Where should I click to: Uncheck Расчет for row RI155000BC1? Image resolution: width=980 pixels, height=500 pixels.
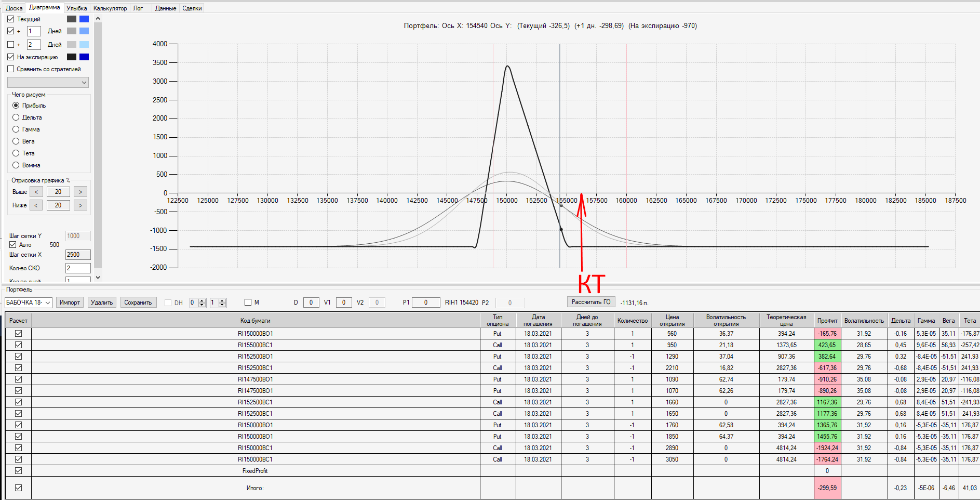click(18, 345)
